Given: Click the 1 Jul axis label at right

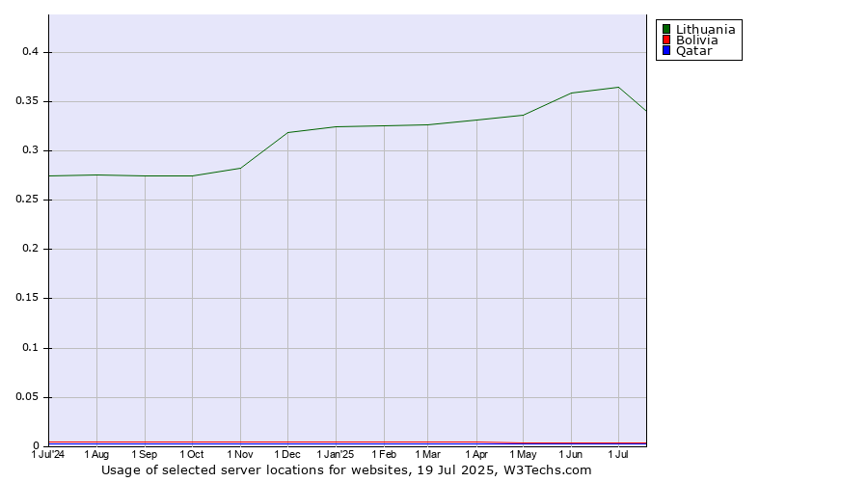Looking at the screenshot, I should pos(618,454).
